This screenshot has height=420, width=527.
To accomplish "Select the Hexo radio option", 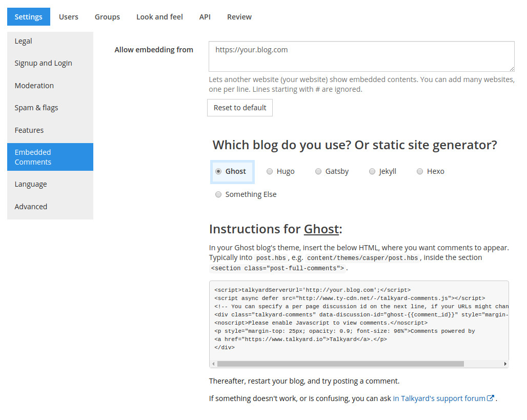I will click(x=420, y=172).
